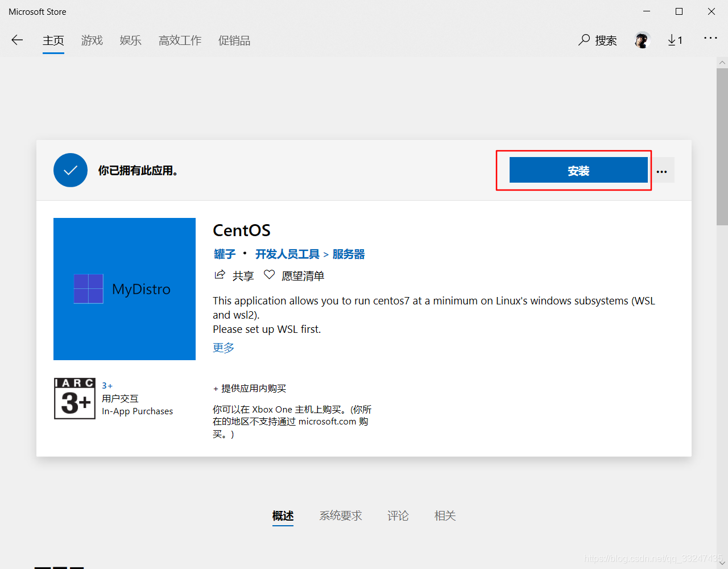This screenshot has width=728, height=569.
Task: Click the blue 安装 install button
Action: [x=578, y=170]
